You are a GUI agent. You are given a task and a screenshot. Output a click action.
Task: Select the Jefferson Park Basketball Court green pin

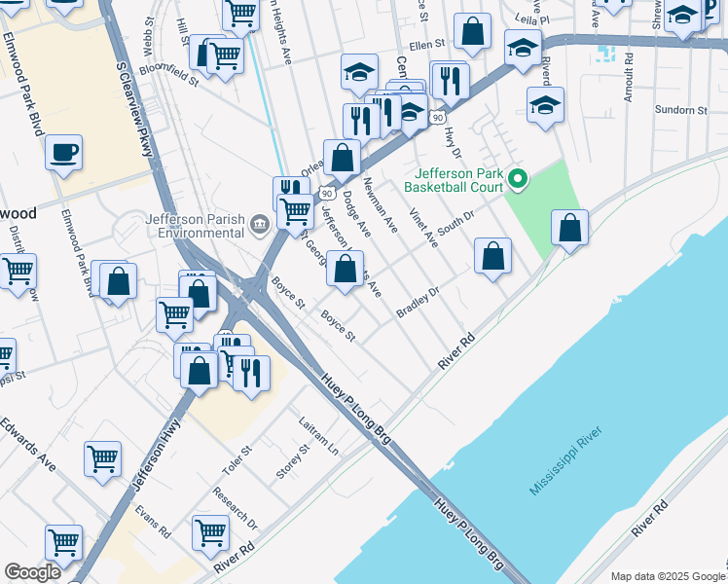point(518,180)
